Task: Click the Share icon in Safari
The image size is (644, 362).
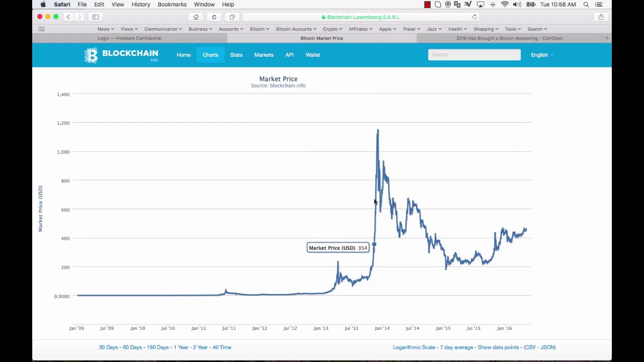Action: point(601,17)
